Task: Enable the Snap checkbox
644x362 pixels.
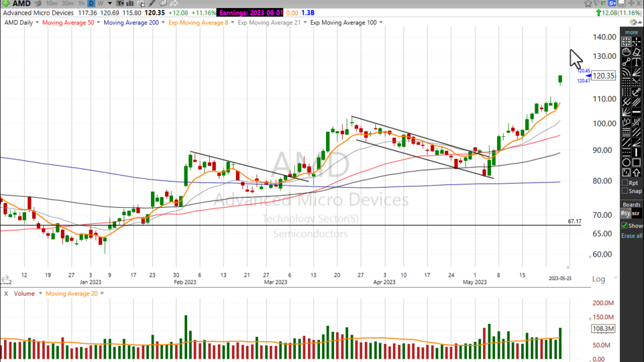Action: [625, 191]
